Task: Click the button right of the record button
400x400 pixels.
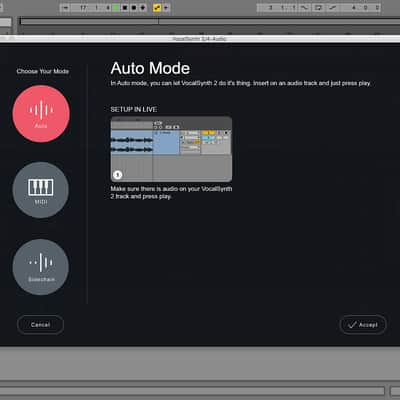Action: tap(143, 8)
